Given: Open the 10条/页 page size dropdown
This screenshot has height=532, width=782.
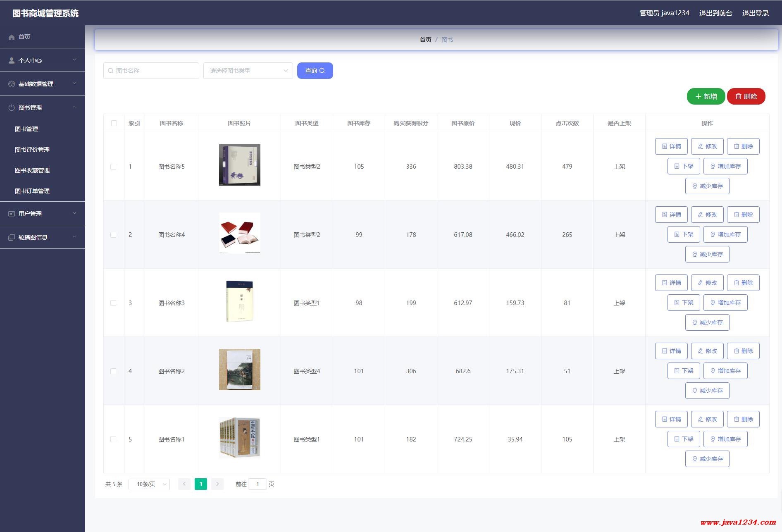Looking at the screenshot, I should pos(149,484).
